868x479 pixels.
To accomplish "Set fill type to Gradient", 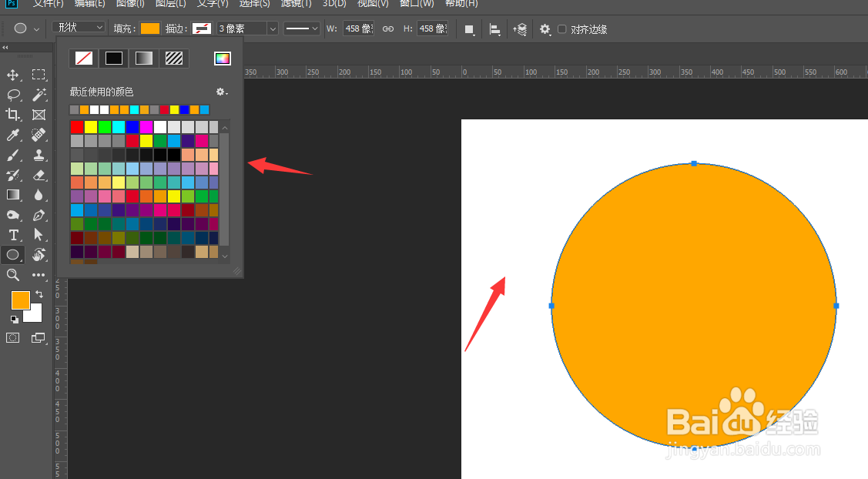I will [144, 59].
